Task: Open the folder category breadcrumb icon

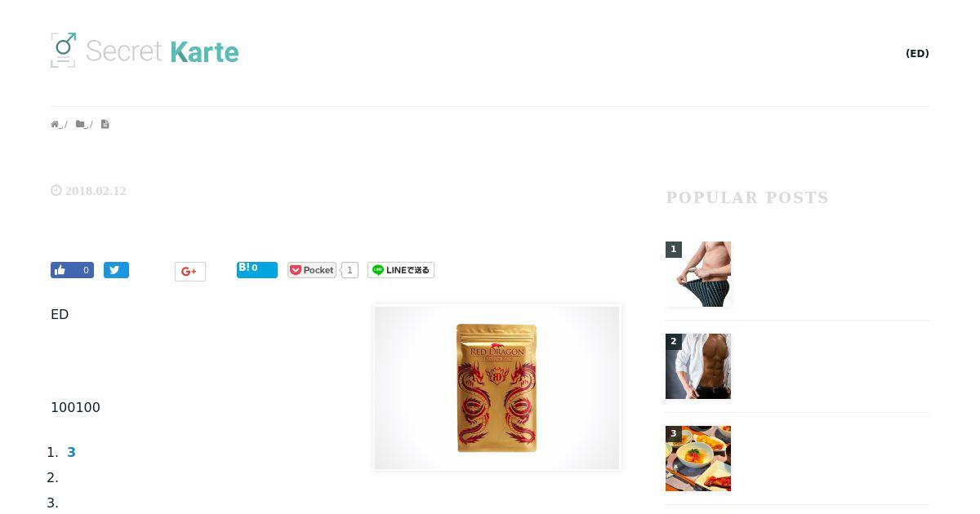Action: point(80,124)
